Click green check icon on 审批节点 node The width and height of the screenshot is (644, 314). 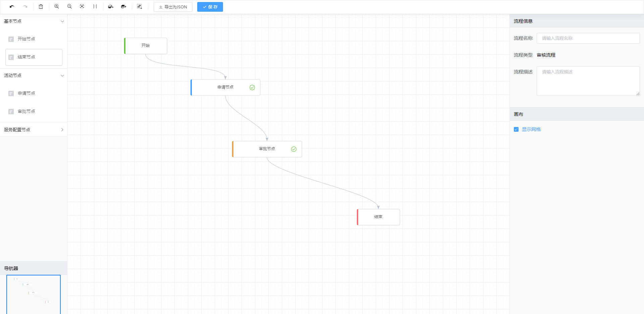click(x=294, y=149)
